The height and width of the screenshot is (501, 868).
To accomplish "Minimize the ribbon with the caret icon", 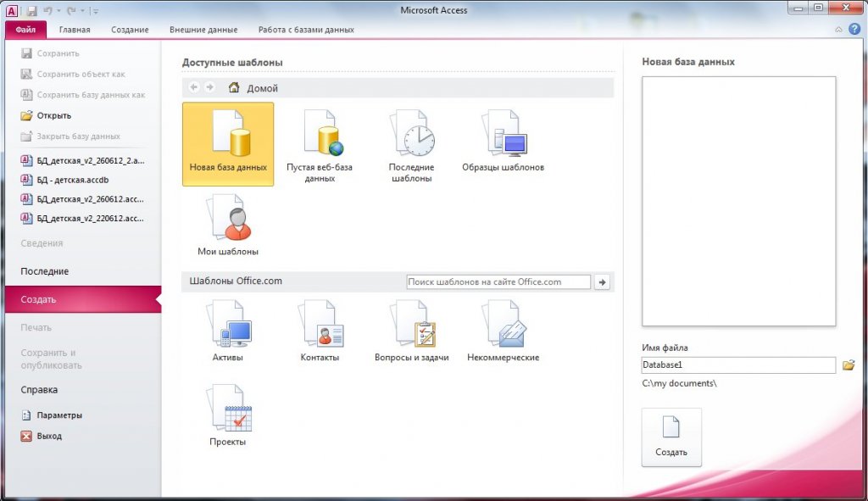I will 838,30.
